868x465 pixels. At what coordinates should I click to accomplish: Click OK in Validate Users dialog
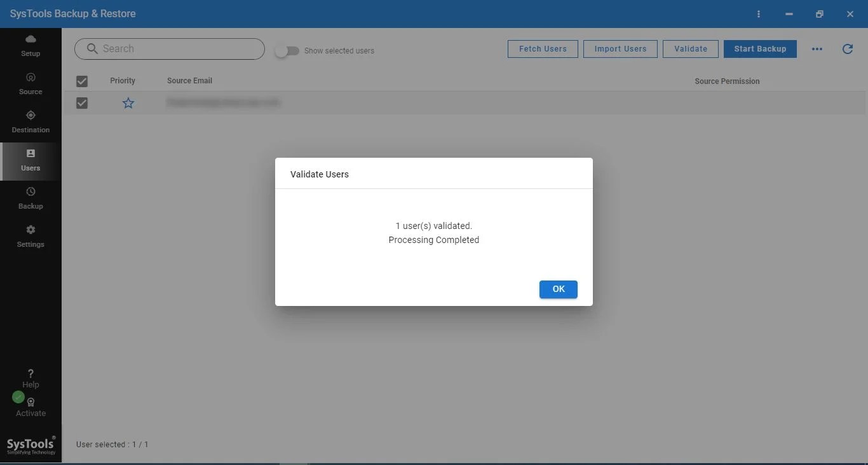pos(558,289)
